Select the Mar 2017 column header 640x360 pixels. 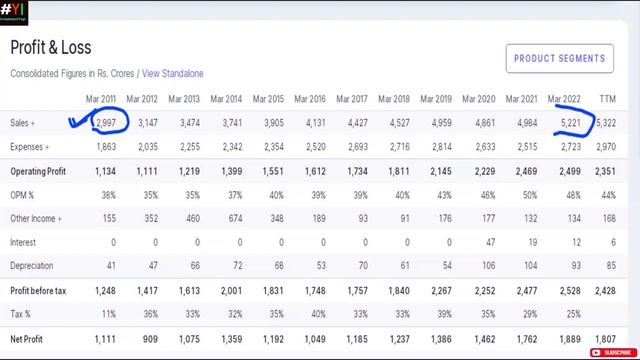point(352,99)
